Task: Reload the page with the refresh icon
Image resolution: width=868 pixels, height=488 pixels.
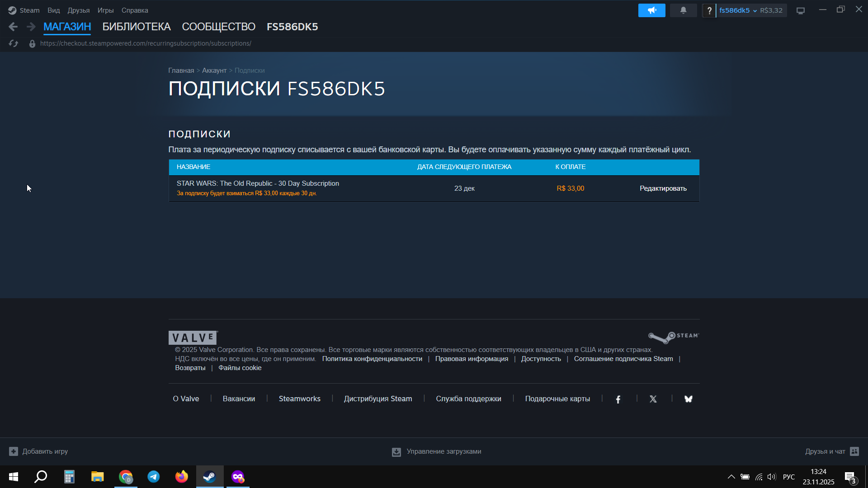Action: [x=14, y=43]
